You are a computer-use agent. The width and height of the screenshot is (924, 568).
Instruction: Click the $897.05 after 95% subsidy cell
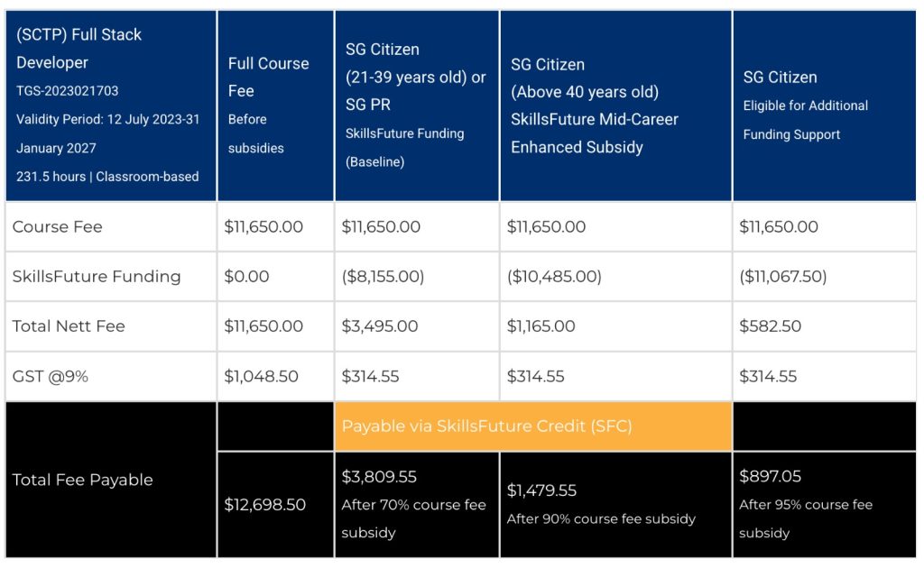click(823, 504)
